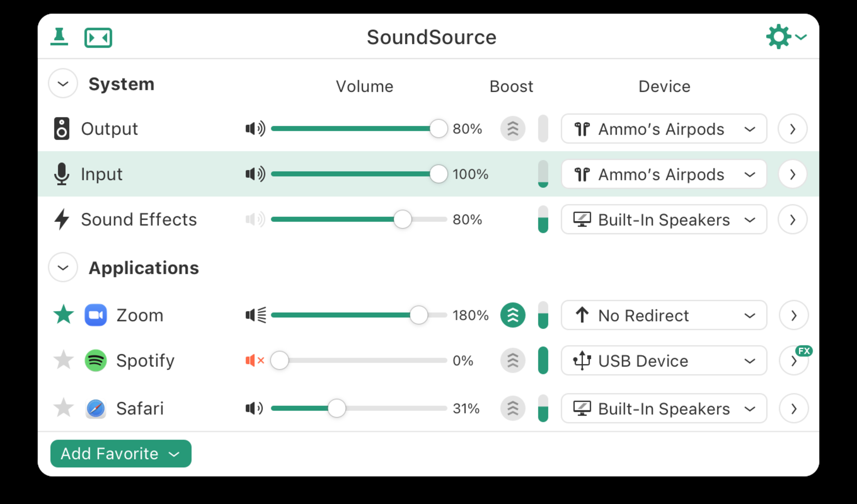Click the Sound Effects volume slider knob

pyautogui.click(x=402, y=220)
